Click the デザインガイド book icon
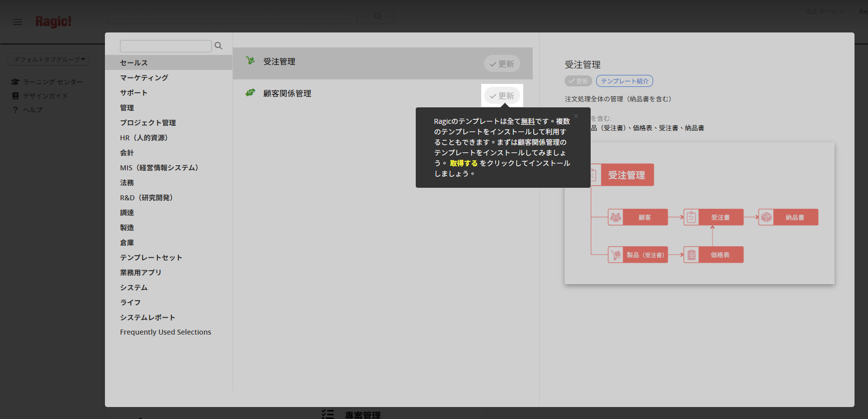 (15, 96)
